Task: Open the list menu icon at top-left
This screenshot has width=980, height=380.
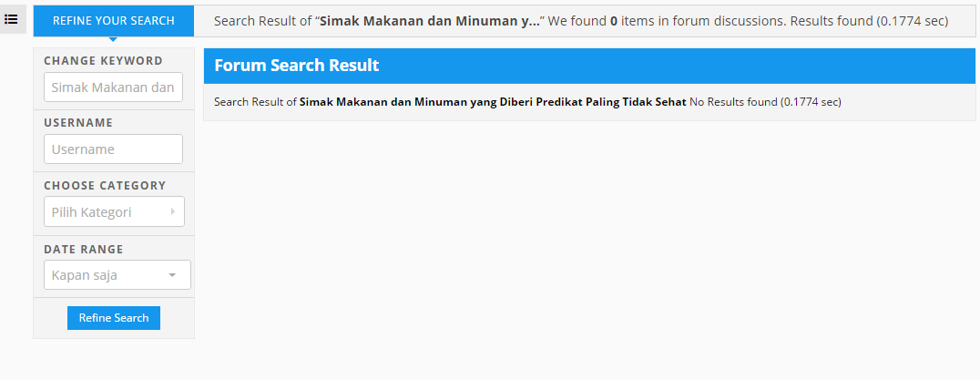Action: point(11,19)
